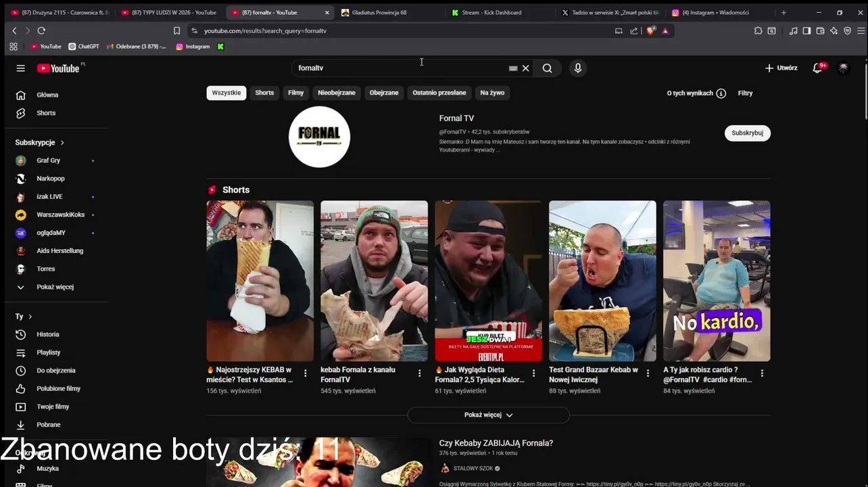Open STALOWY SZOK channel link
This screenshot has width=868, height=487.
tap(473, 469)
